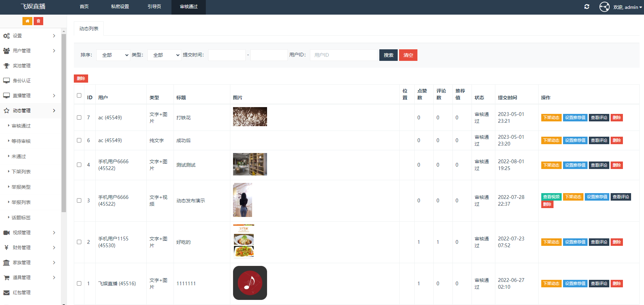Collapse the 动态管理 chevron
The width and height of the screenshot is (644, 305).
coord(54,111)
